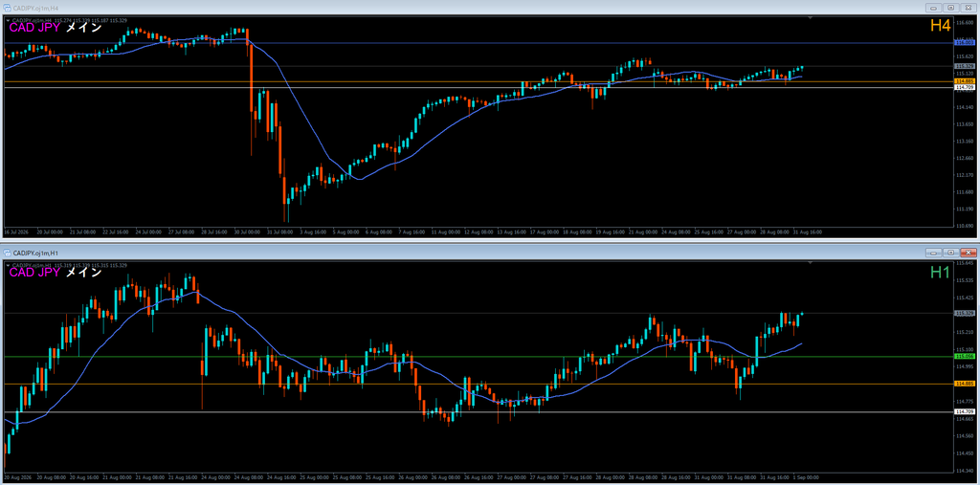This screenshot has width=980, height=485.
Task: Select the blue 116.003 price label
Action: (x=965, y=42)
